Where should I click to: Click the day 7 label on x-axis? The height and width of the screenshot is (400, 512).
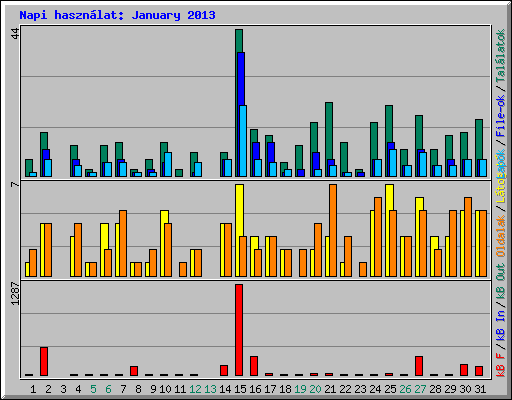pos(123,389)
